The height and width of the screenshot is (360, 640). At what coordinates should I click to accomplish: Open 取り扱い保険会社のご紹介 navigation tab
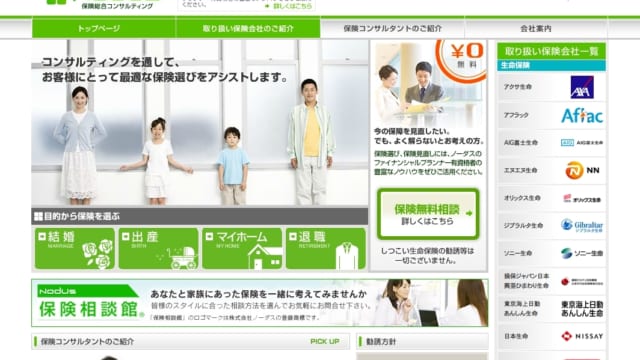click(248, 29)
